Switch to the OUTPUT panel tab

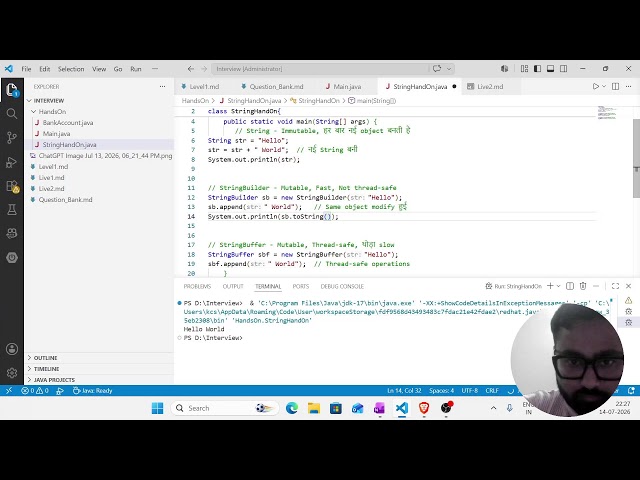tap(233, 287)
